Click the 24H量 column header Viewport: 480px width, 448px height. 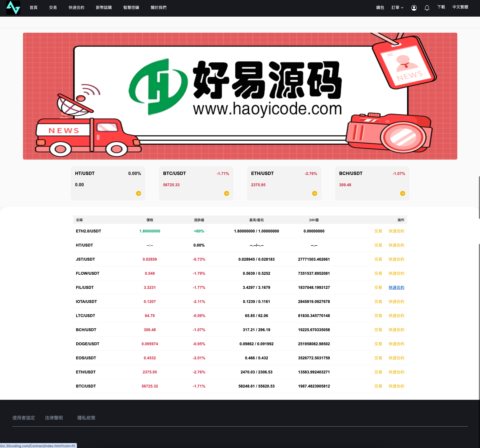pos(314,220)
